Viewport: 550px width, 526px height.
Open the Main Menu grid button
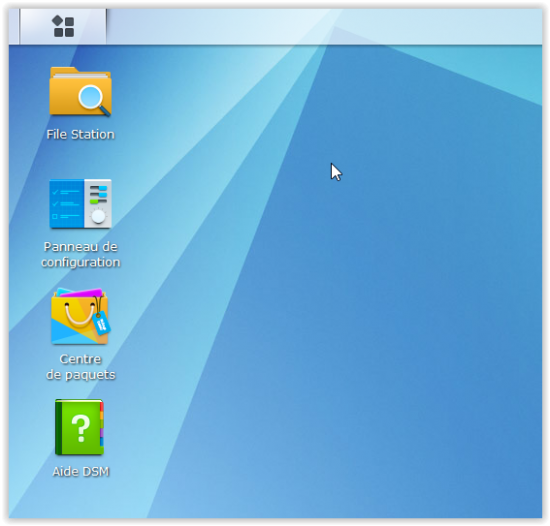(63, 26)
